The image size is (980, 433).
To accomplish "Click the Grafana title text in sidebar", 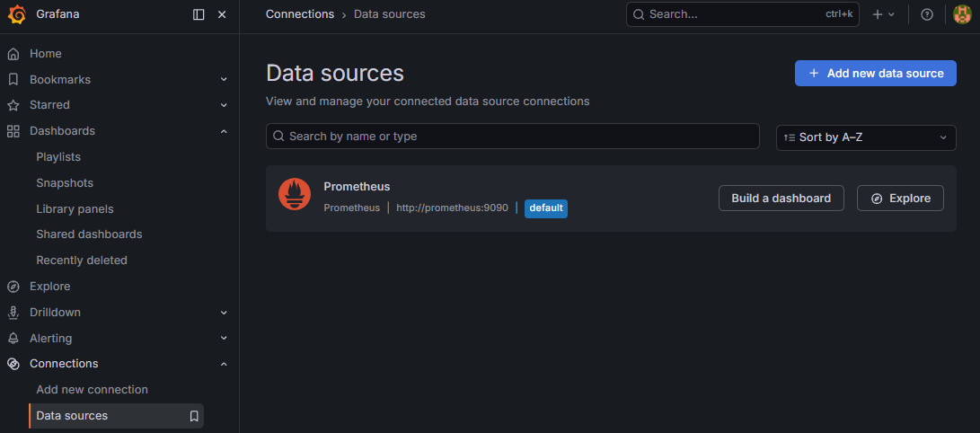I will point(57,13).
